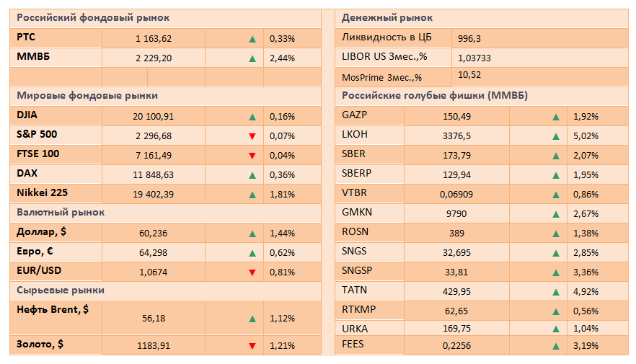Select the Денежный рынок section header
The width and height of the screenshot is (636, 364).
(387, 18)
